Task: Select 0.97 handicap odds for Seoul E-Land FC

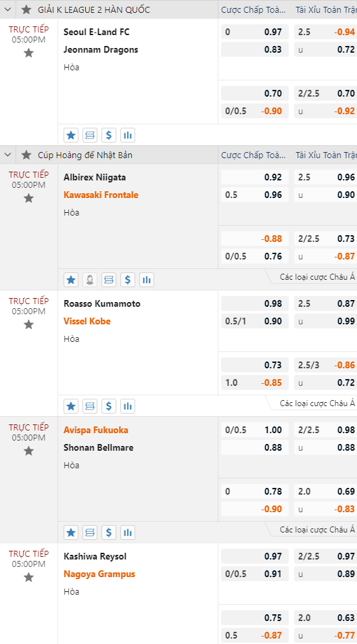Action: [255, 32]
